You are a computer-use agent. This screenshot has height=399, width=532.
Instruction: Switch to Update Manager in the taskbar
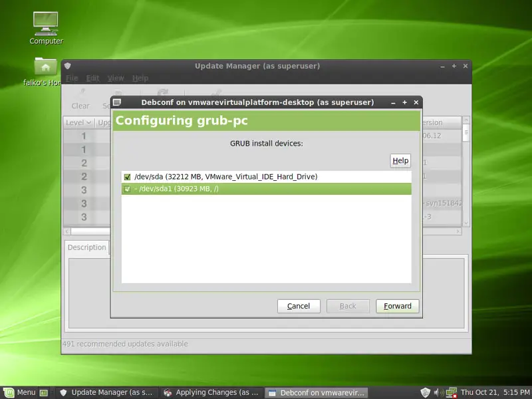coord(106,392)
